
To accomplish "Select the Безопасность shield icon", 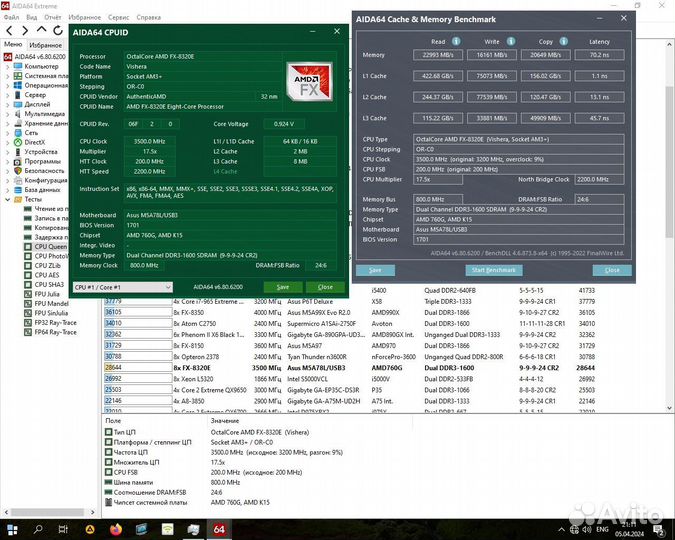I will [18, 171].
